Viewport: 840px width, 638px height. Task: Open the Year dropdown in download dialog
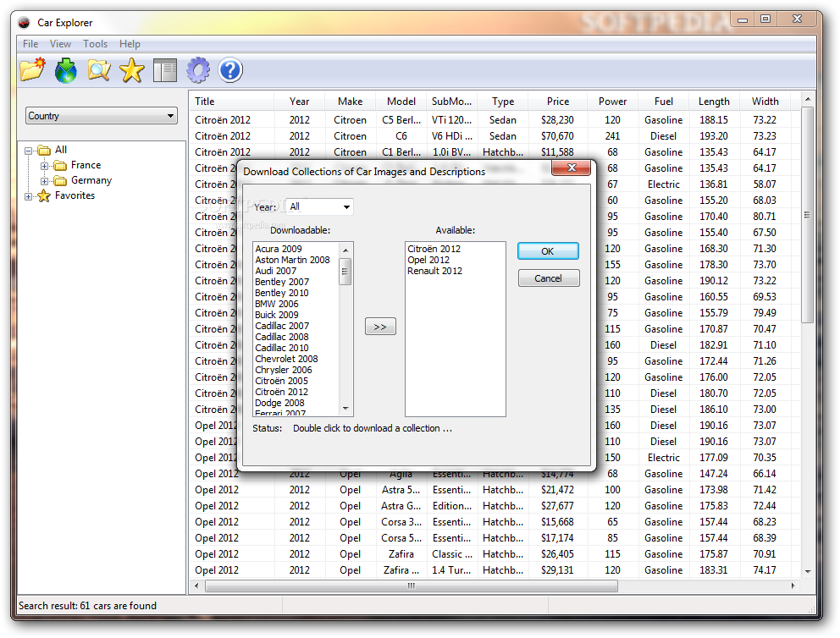tap(320, 206)
